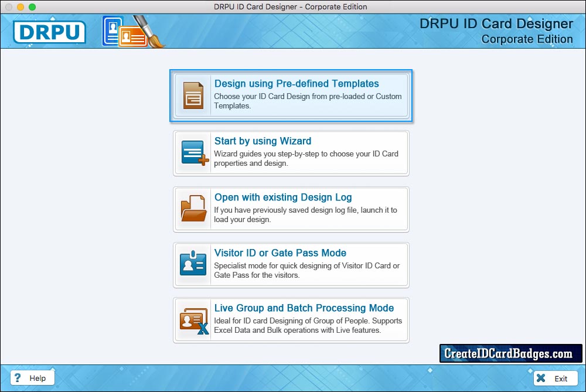Screen dimensions: 586x392
Task: Exit the application via Exit button
Action: pos(556,378)
